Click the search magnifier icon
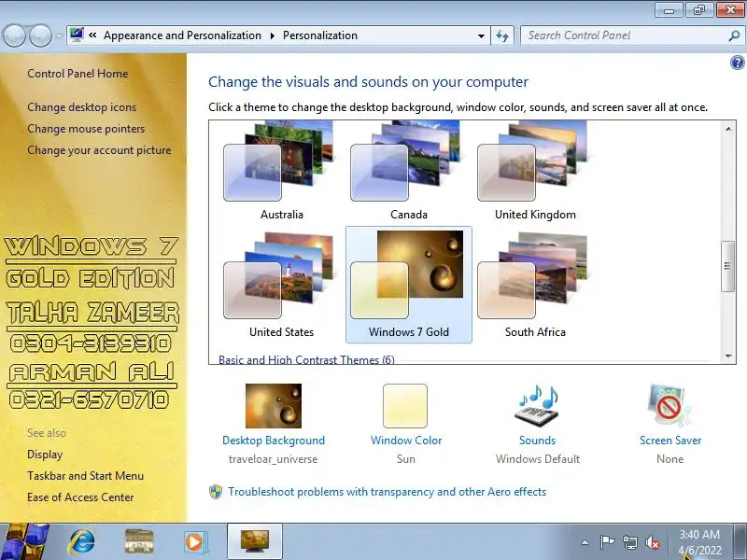Screen dimensions: 747x560 tap(734, 35)
